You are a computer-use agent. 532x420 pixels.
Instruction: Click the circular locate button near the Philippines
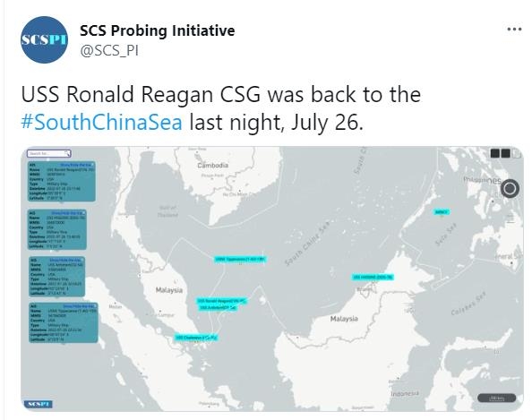510,188
